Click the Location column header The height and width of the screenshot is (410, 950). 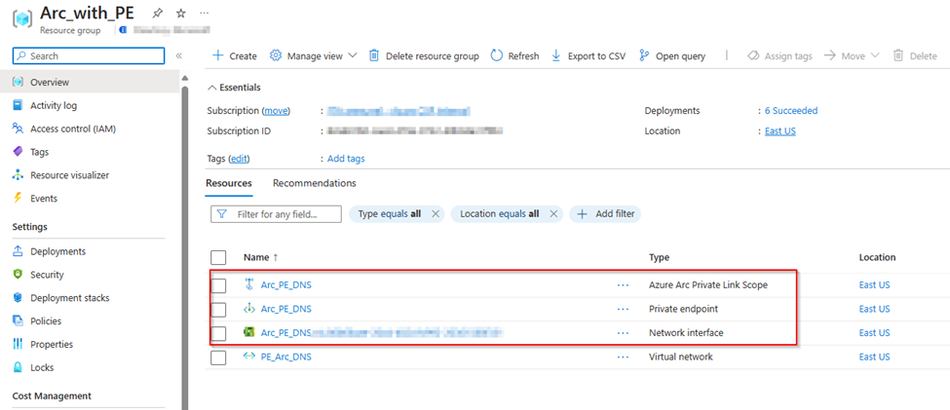coord(877,257)
